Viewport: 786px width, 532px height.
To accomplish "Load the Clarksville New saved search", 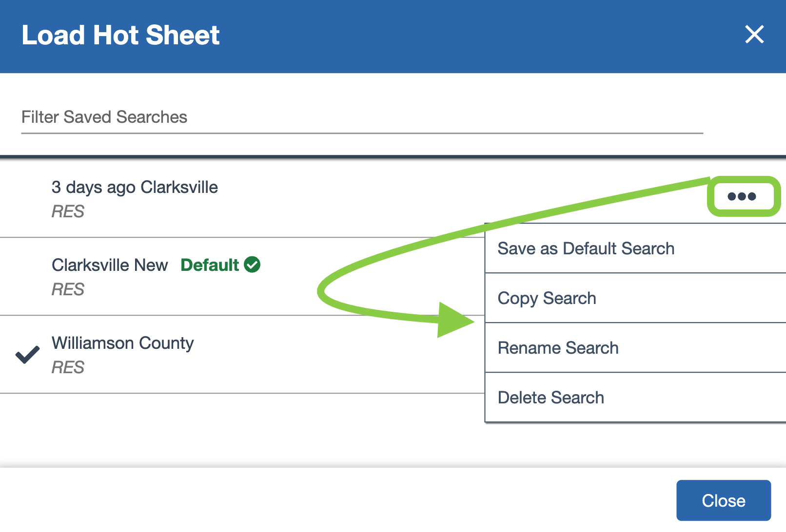I will point(110,265).
